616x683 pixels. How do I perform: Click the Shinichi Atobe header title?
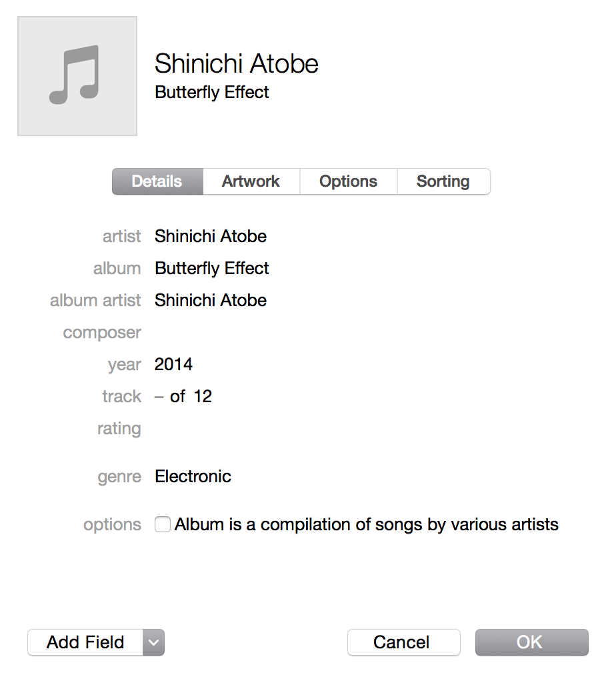(237, 64)
